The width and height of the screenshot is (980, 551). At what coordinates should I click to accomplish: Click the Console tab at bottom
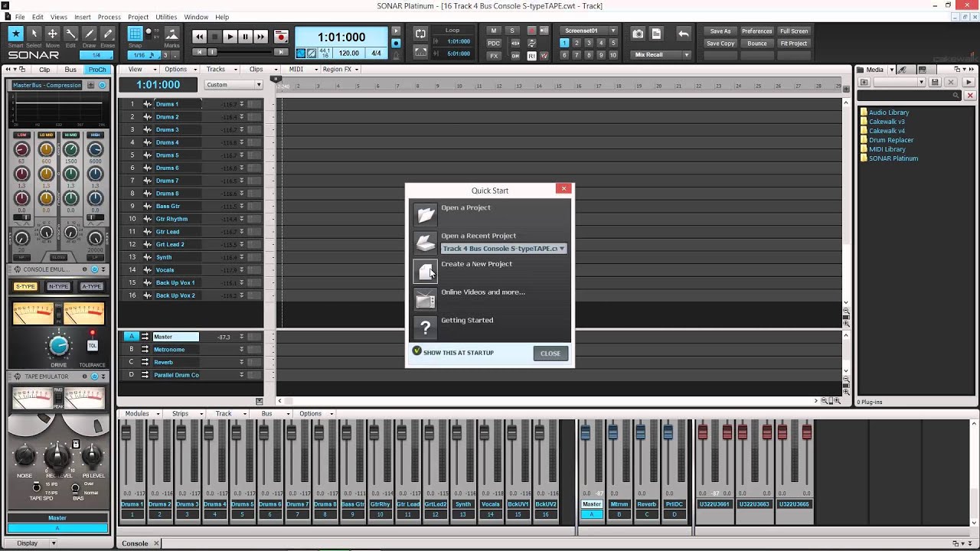tap(135, 543)
